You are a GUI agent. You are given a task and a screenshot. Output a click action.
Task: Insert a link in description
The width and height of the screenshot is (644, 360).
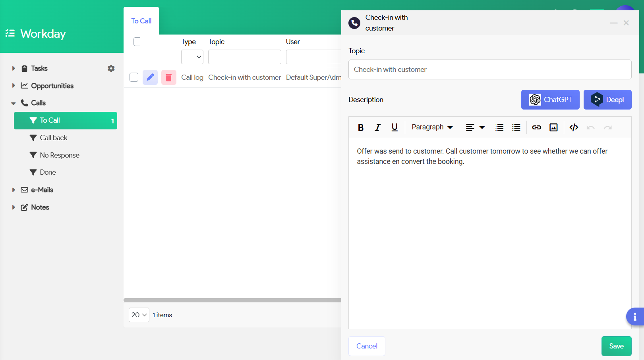[536, 127]
